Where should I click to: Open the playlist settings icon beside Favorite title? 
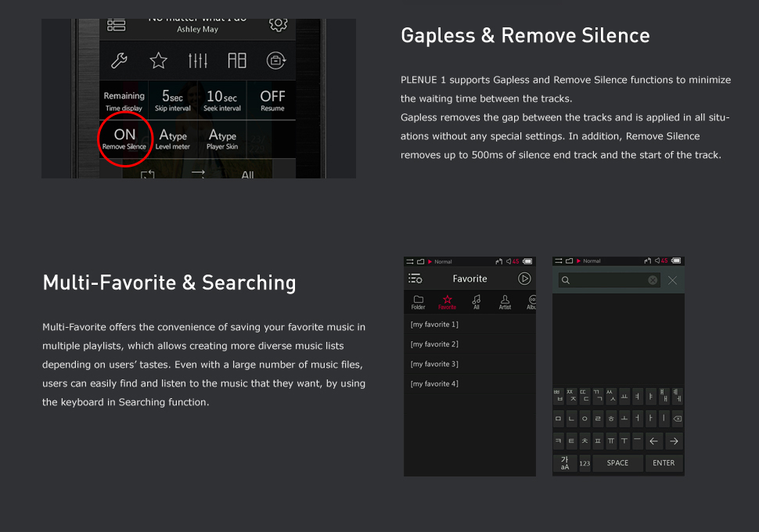pos(415,279)
